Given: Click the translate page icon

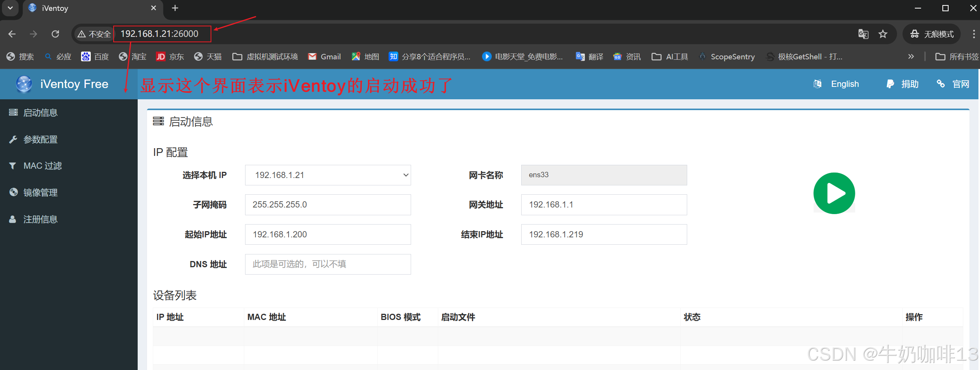Looking at the screenshot, I should point(863,34).
